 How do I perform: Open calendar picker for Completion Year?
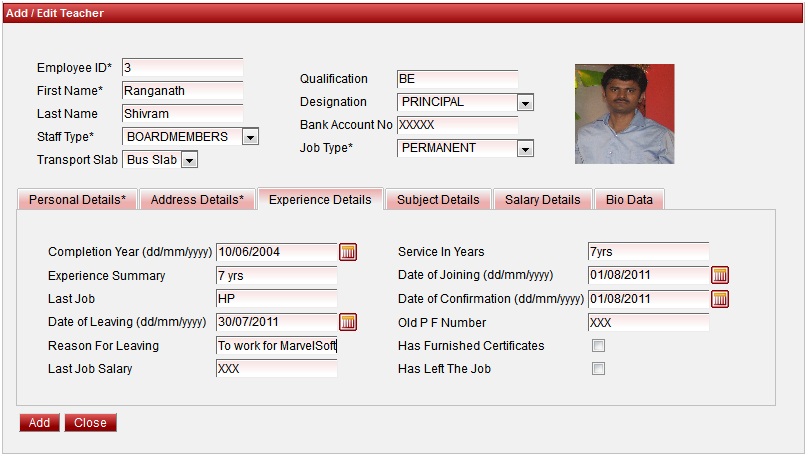[x=348, y=252]
